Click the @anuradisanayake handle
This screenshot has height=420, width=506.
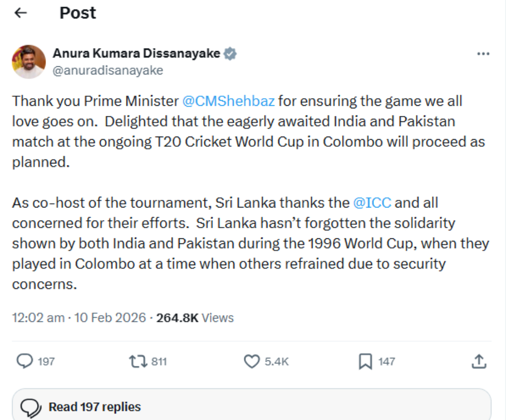coord(108,70)
